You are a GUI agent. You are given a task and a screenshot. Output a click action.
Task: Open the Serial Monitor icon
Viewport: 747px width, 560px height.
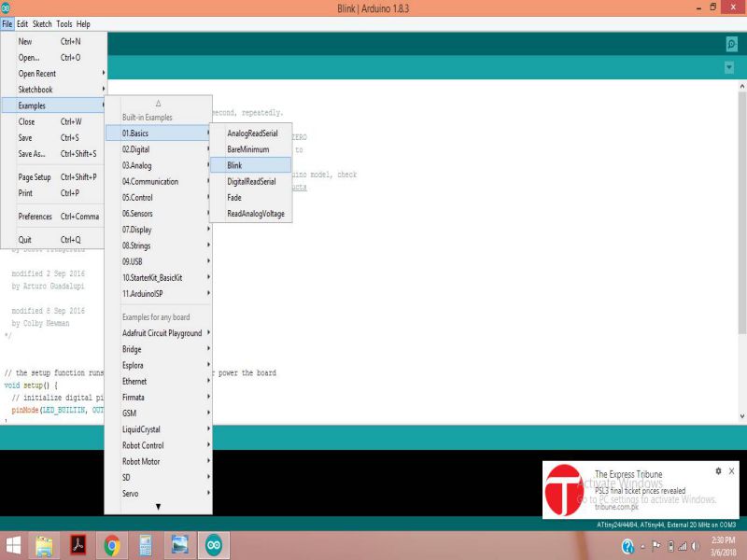732,44
